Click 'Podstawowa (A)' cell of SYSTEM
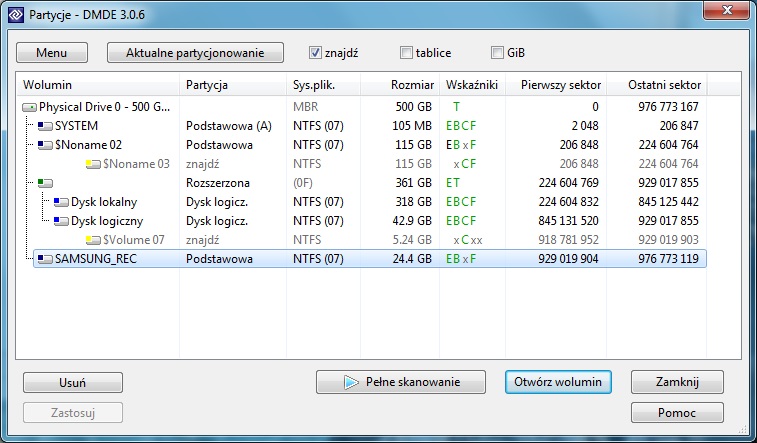Viewport: 757px width, 443px height. (x=229, y=126)
